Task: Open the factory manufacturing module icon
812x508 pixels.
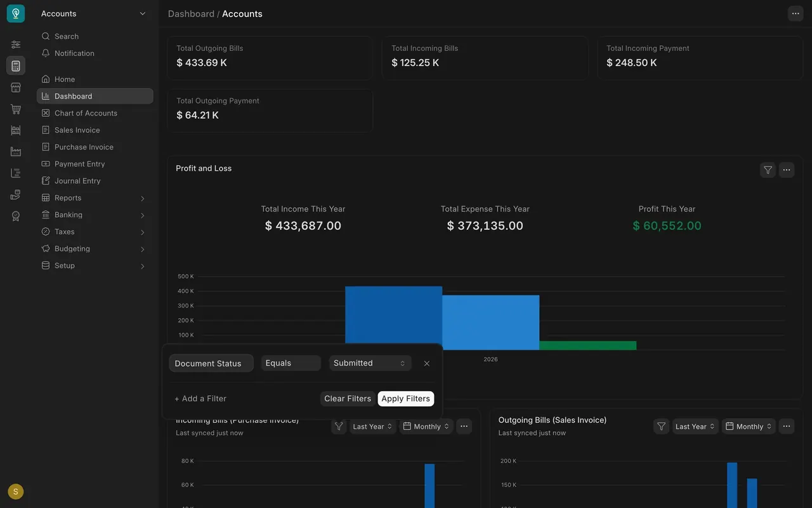Action: pos(16,152)
